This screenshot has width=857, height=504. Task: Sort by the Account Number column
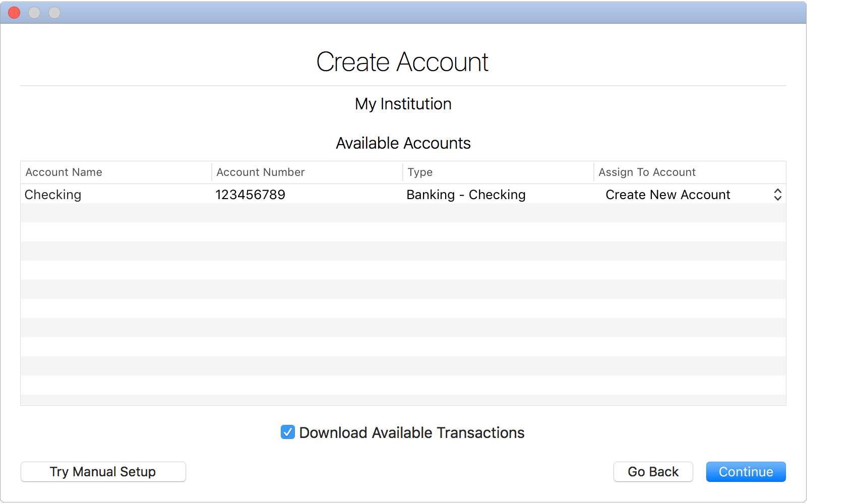click(260, 172)
